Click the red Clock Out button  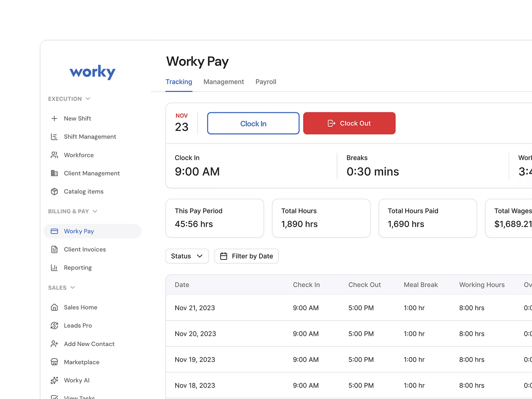(349, 123)
